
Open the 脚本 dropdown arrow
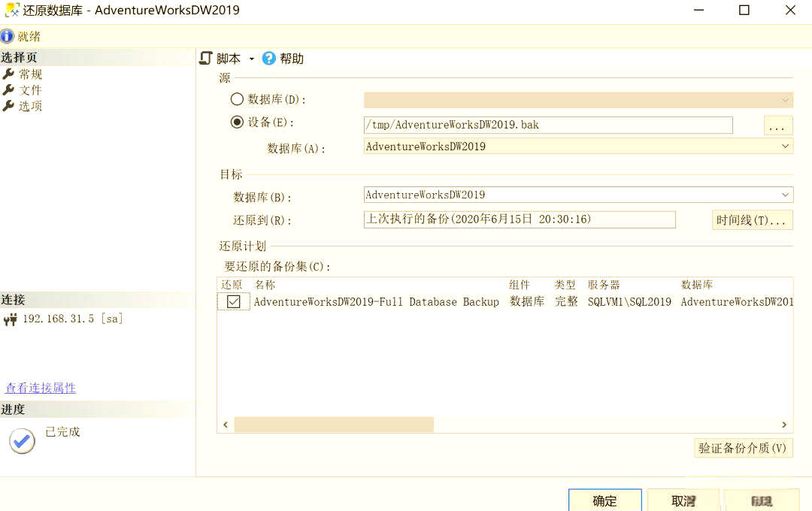pyautogui.click(x=250, y=58)
